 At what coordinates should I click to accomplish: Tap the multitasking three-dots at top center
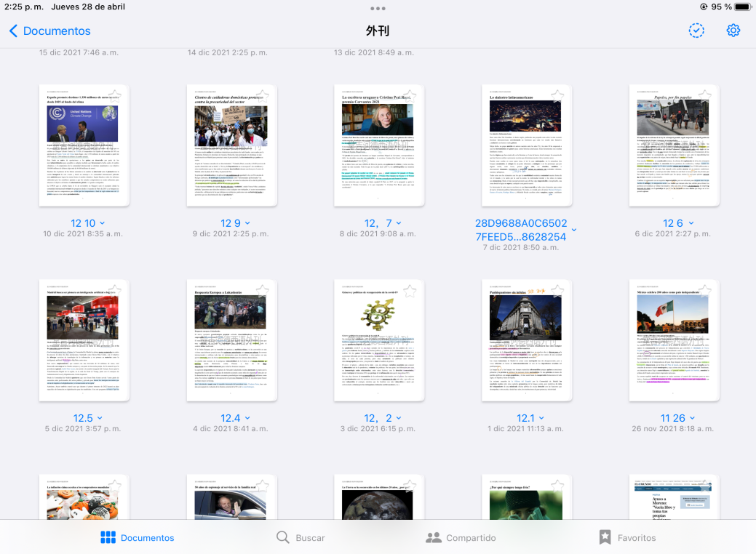(378, 9)
